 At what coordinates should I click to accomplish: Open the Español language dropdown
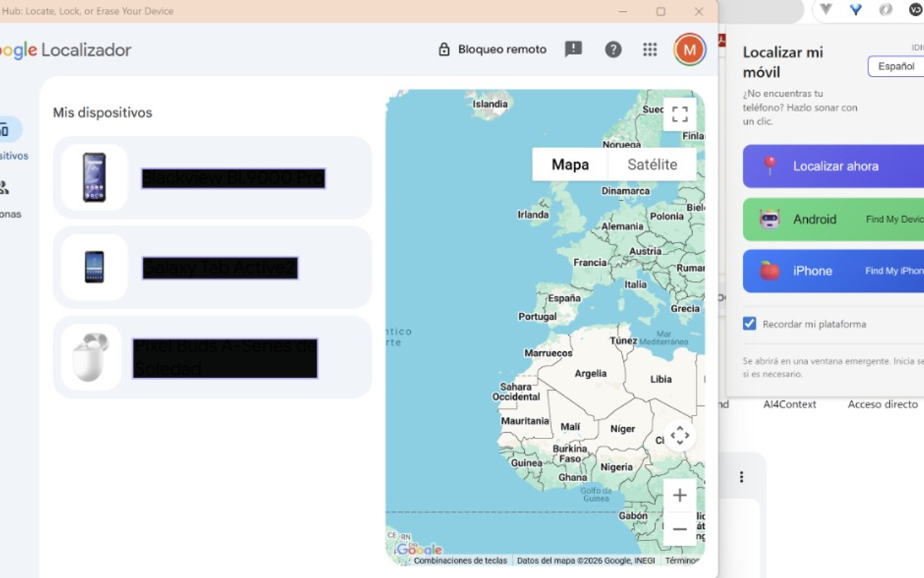click(x=896, y=66)
